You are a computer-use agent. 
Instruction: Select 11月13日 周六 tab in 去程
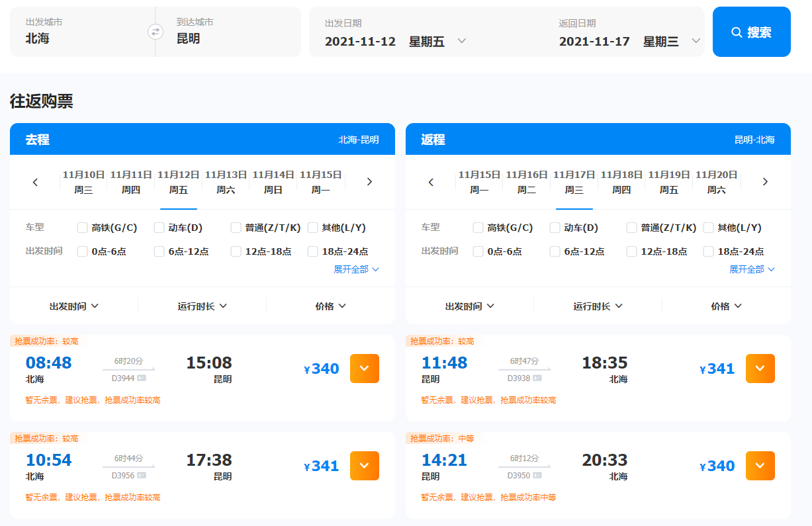pos(226,182)
